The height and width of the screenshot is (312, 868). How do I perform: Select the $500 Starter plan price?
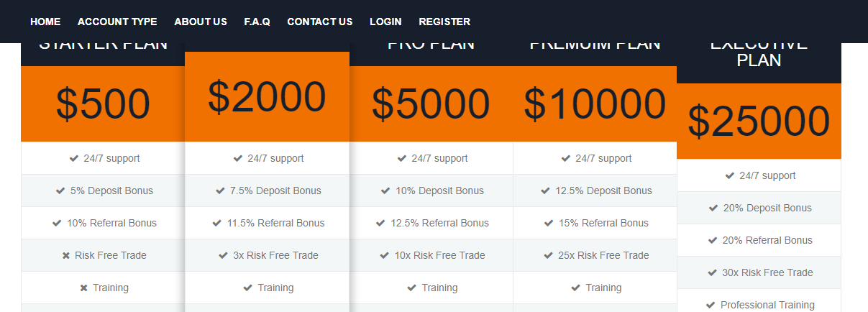103,104
